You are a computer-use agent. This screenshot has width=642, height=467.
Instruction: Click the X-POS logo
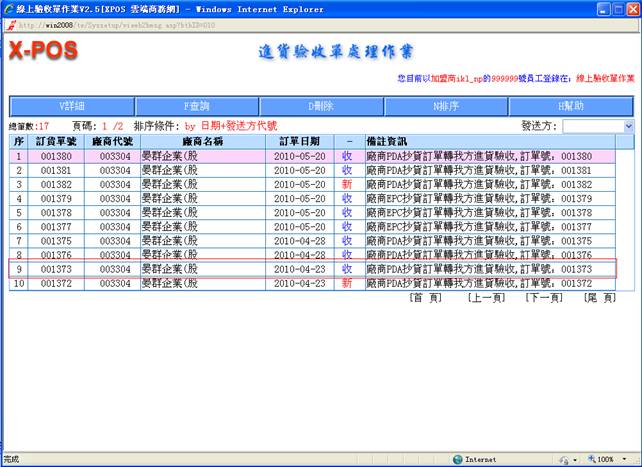coord(43,52)
